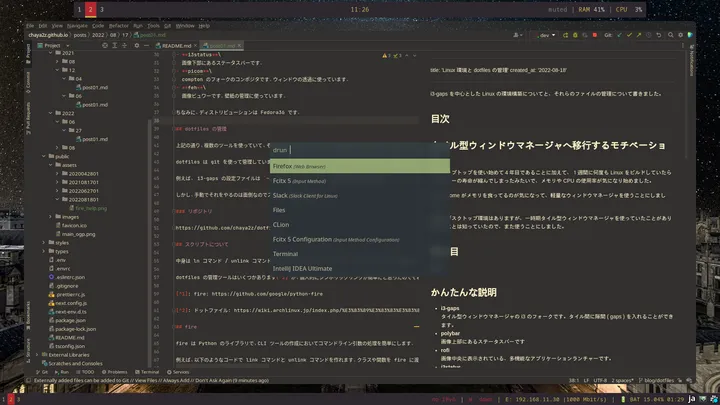Viewport: 720px width, 405px height.
Task: Click the Debug bug icon
Action: 575,35
